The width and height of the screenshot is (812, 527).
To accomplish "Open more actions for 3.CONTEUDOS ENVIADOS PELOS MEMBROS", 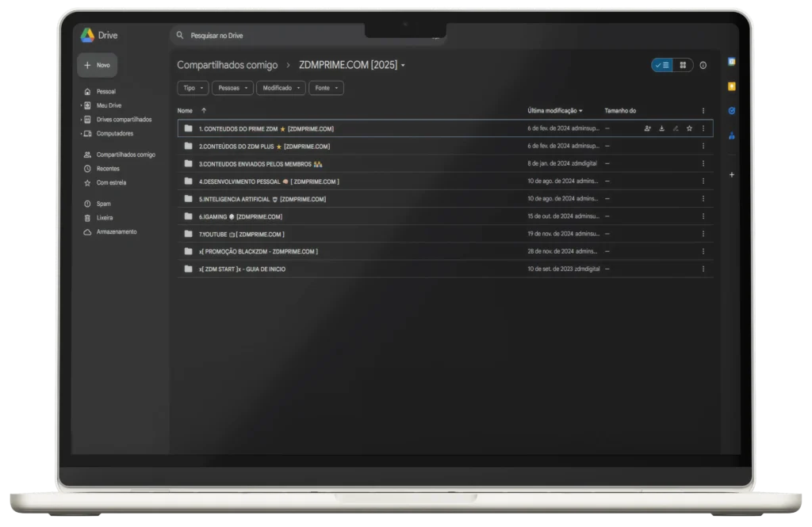I will 703,163.
